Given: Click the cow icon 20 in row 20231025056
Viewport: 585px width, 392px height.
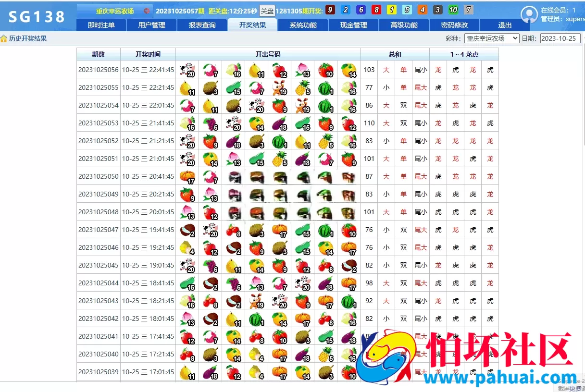Looking at the screenshot, I should [187, 70].
